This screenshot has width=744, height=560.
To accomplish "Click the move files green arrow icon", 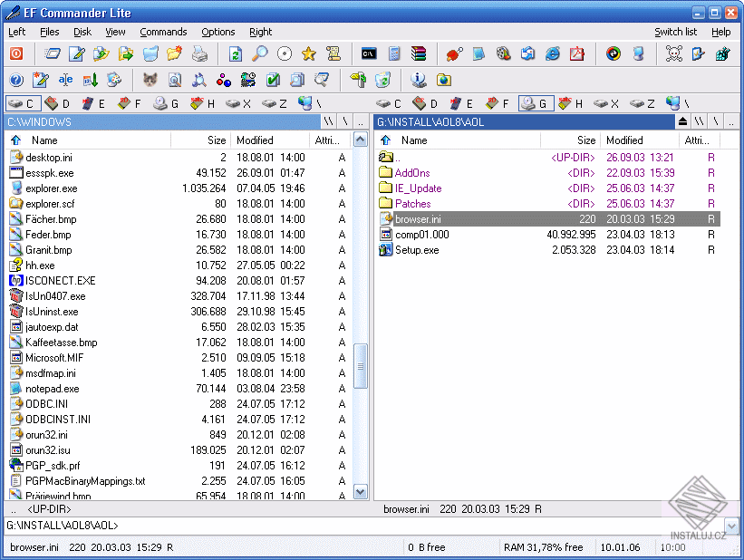I will tap(126, 53).
